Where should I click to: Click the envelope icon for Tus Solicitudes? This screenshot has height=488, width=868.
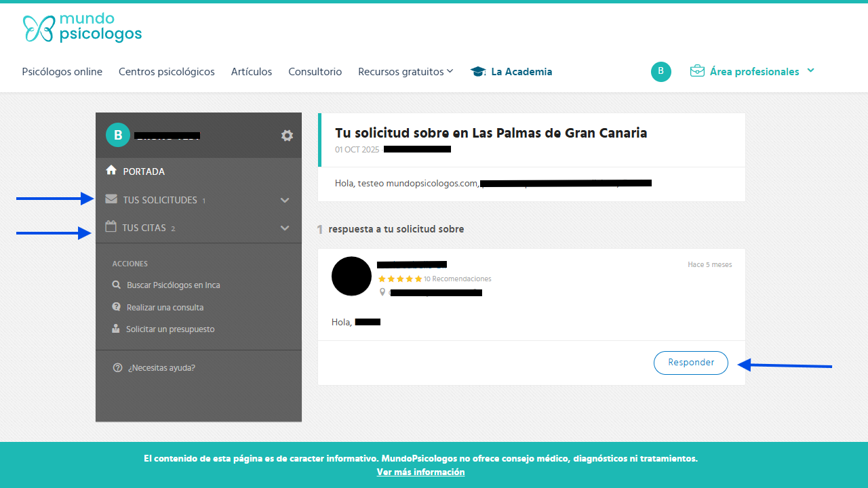click(x=111, y=199)
